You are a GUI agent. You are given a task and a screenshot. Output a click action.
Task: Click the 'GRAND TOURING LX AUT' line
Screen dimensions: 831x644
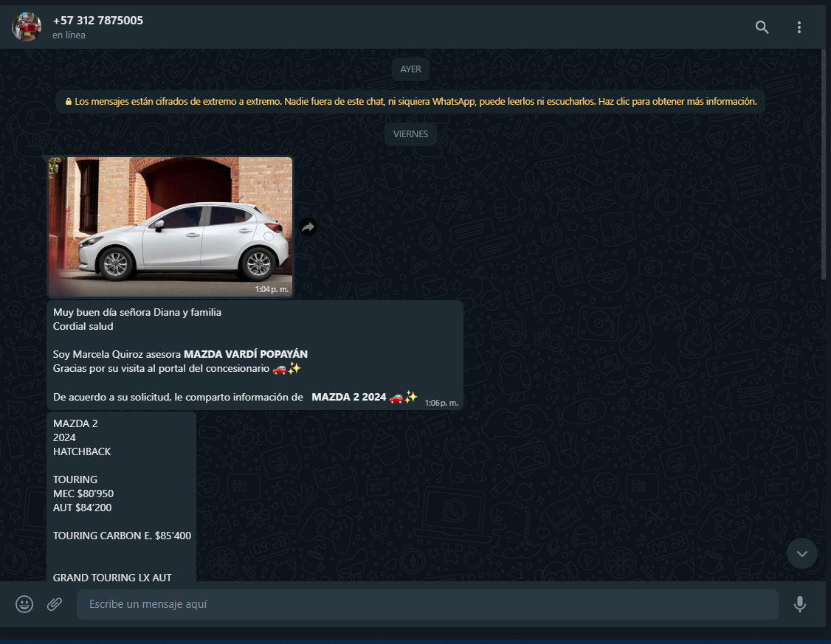pyautogui.click(x=112, y=578)
